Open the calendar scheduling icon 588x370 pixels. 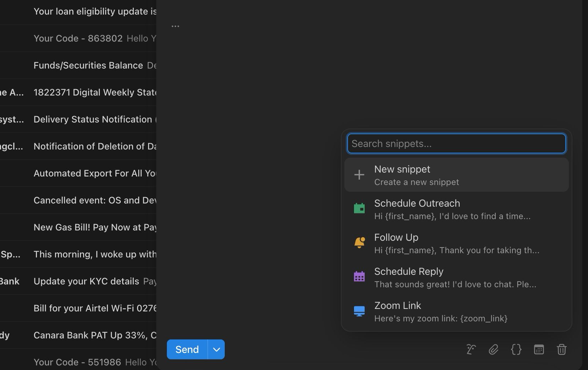(x=539, y=349)
